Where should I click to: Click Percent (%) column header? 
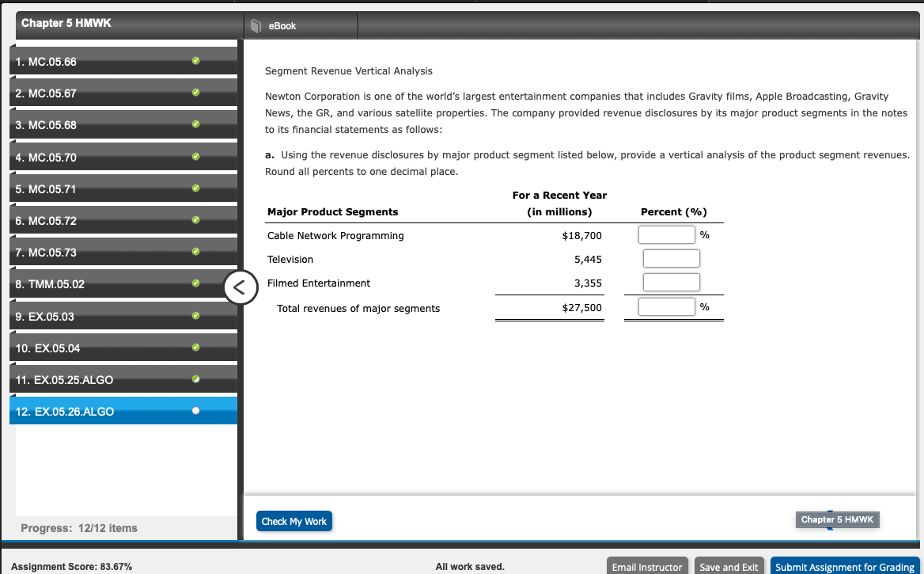tap(673, 211)
